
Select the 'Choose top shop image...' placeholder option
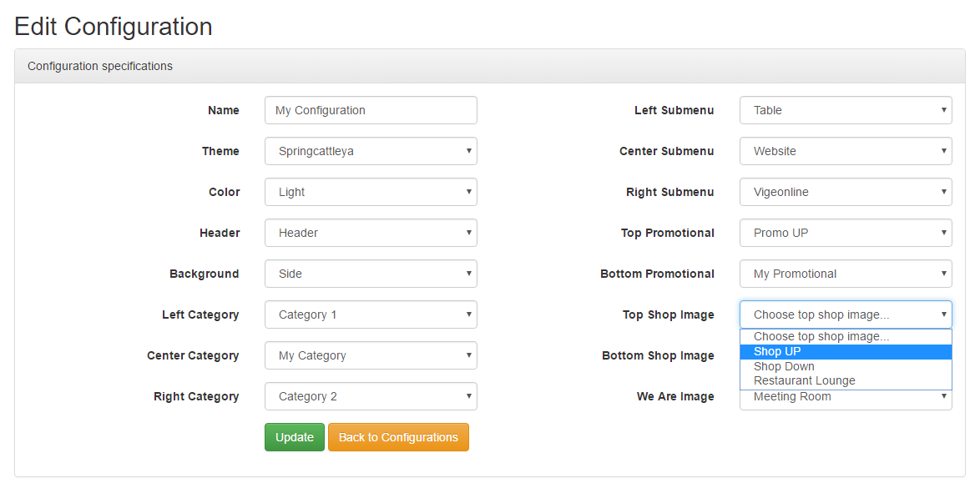pyautogui.click(x=846, y=337)
